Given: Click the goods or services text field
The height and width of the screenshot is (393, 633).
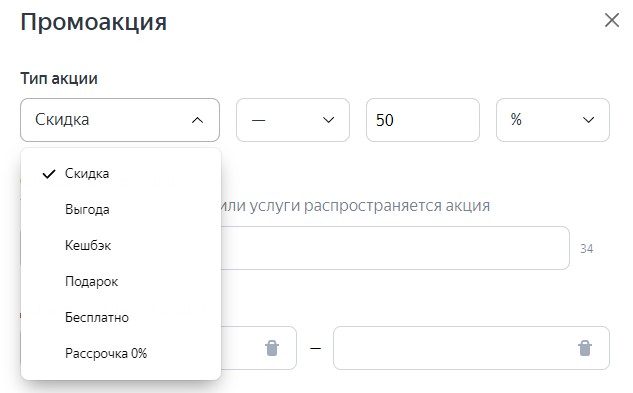Looking at the screenshot, I should coord(395,248).
